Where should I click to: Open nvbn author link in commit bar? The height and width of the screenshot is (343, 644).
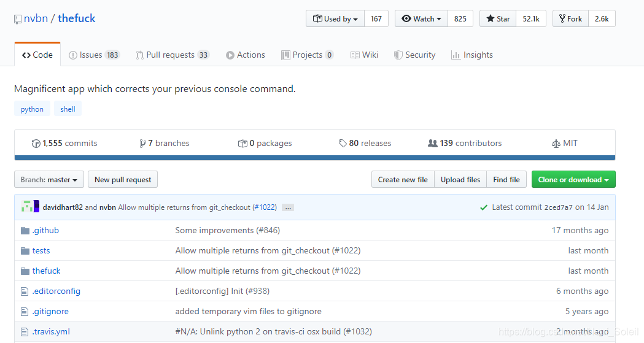pos(107,207)
